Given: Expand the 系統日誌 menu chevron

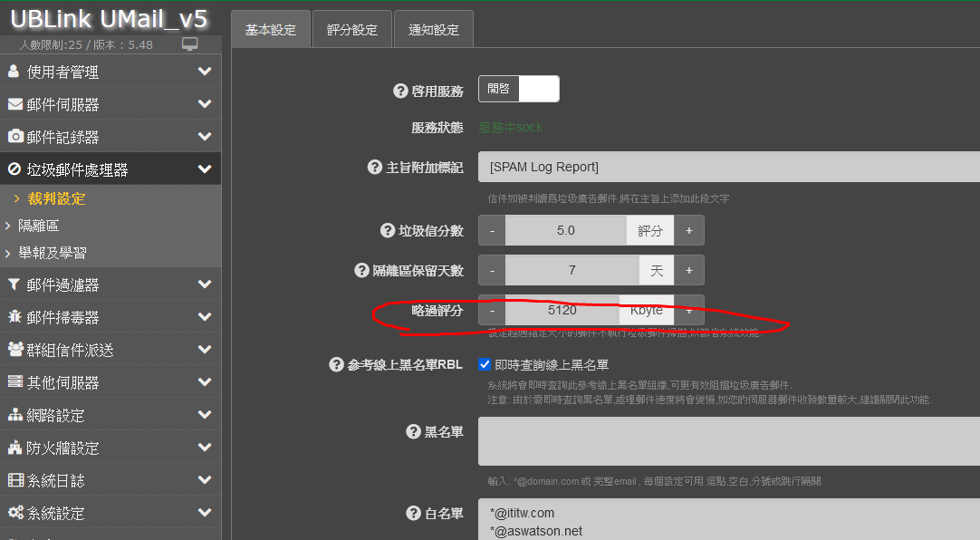Looking at the screenshot, I should pos(205,480).
